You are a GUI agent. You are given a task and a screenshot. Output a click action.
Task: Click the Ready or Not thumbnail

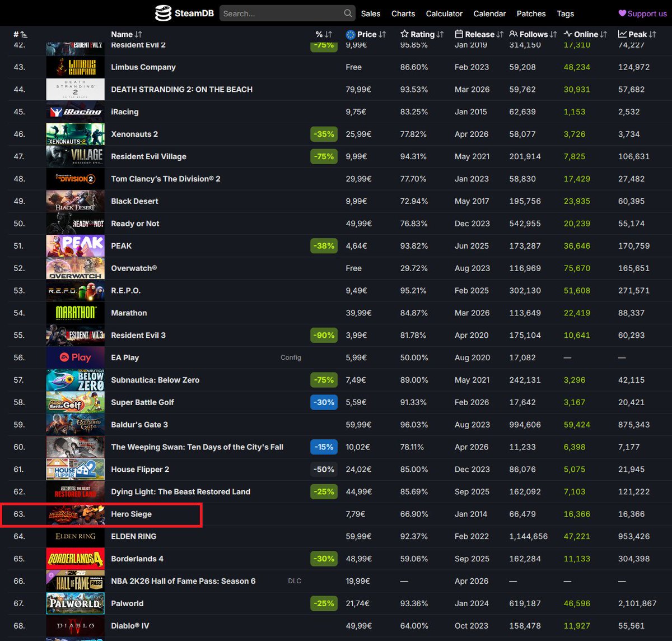coord(75,224)
